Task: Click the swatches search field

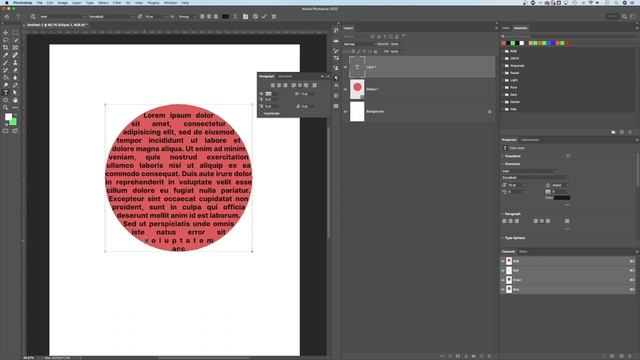Action: pyautogui.click(x=569, y=36)
